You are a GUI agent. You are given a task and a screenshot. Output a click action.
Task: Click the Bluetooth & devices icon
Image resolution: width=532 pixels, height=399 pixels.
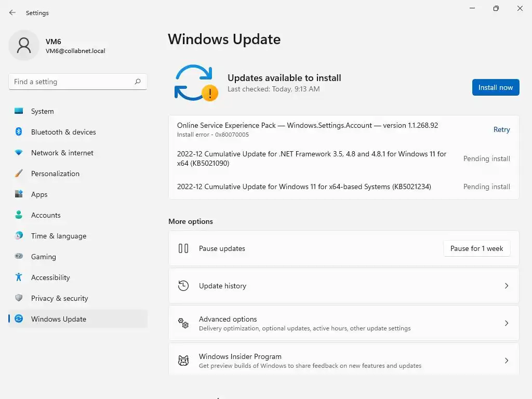pos(19,132)
